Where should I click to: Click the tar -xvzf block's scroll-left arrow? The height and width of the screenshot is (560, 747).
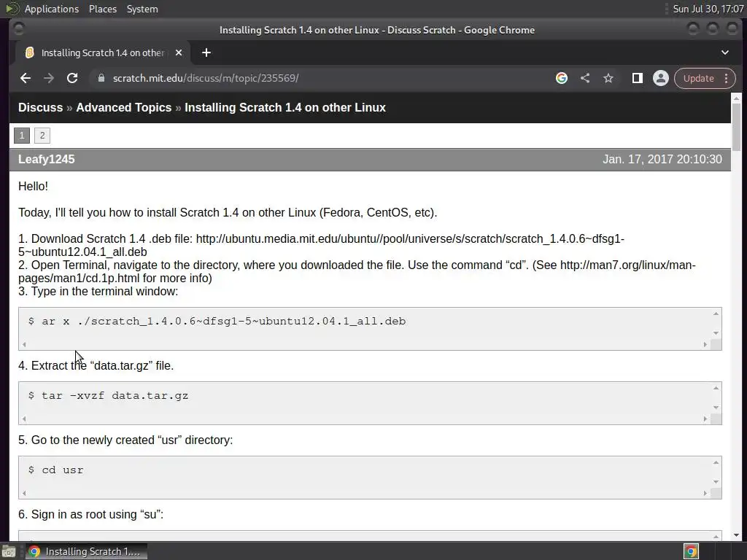pyautogui.click(x=24, y=419)
